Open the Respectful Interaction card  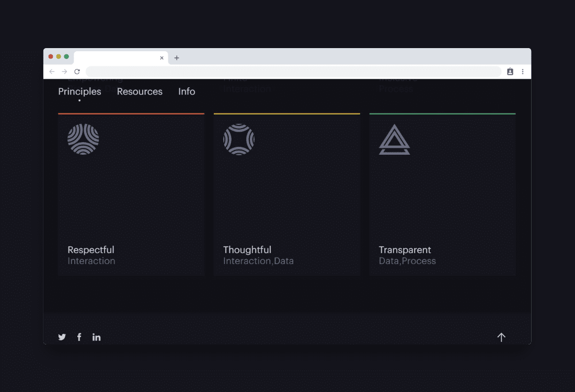(131, 194)
